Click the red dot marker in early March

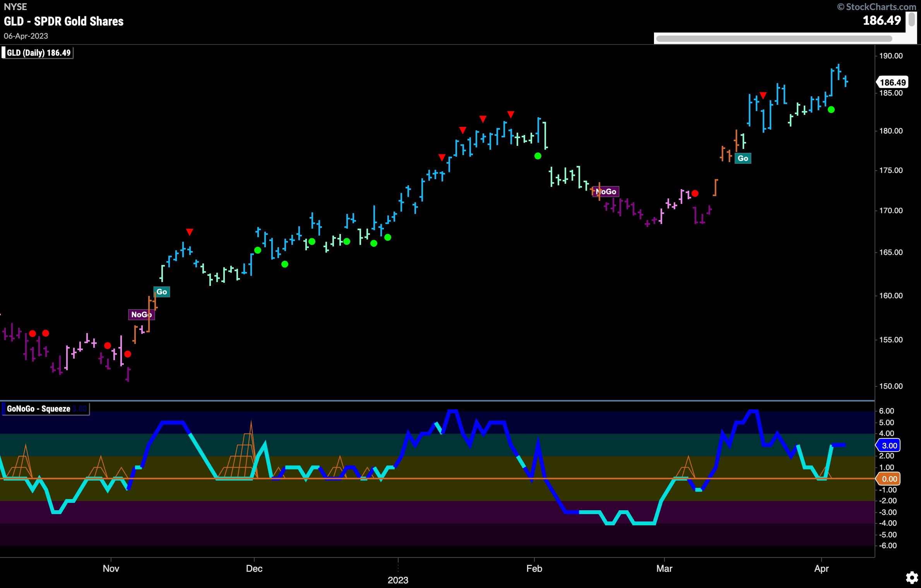pyautogui.click(x=695, y=193)
